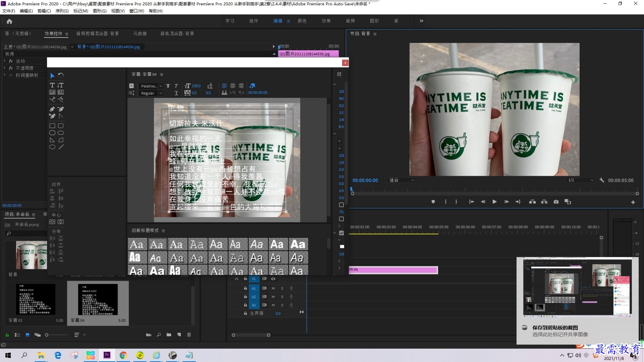Click center vertically icon under 中心

tap(60, 222)
